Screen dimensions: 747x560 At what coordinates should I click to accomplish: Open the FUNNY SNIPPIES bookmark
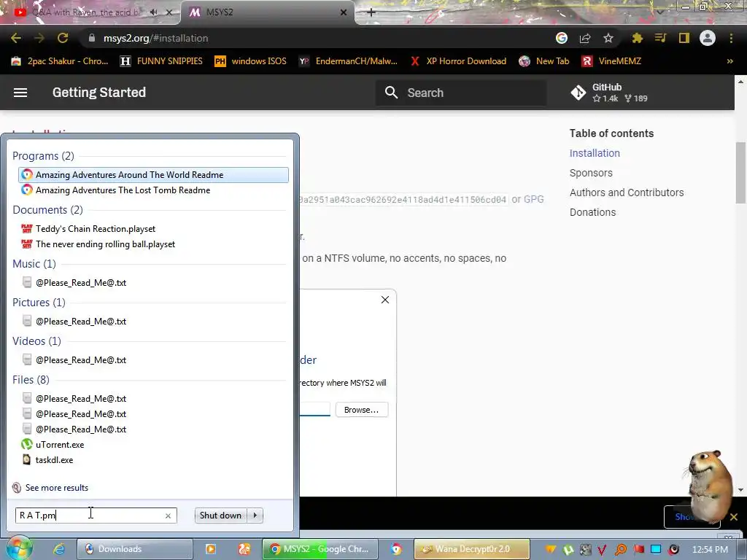click(161, 61)
